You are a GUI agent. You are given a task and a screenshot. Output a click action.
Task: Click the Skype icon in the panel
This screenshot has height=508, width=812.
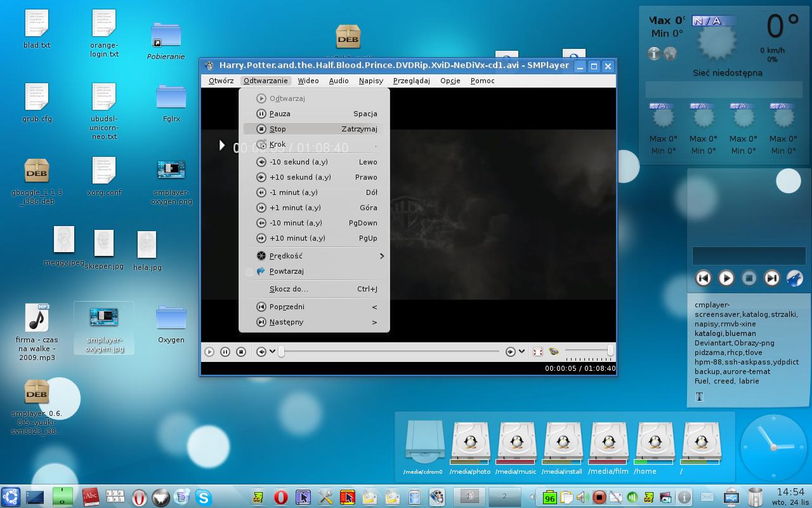[204, 497]
